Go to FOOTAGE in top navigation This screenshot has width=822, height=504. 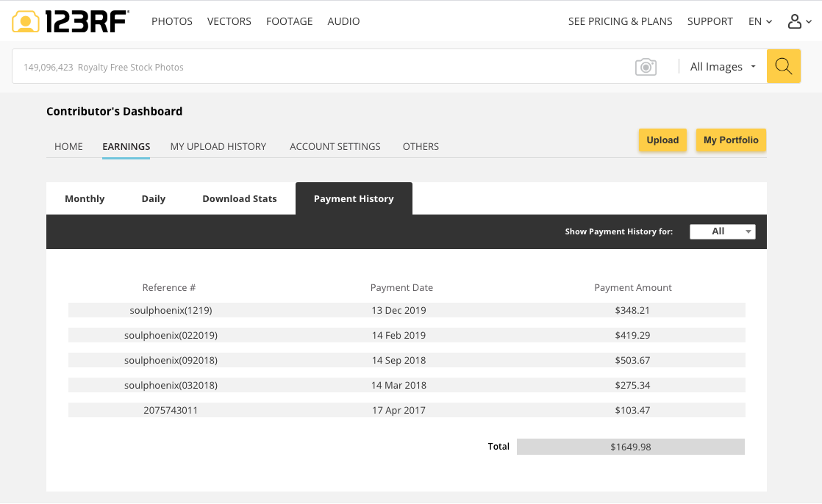point(290,21)
